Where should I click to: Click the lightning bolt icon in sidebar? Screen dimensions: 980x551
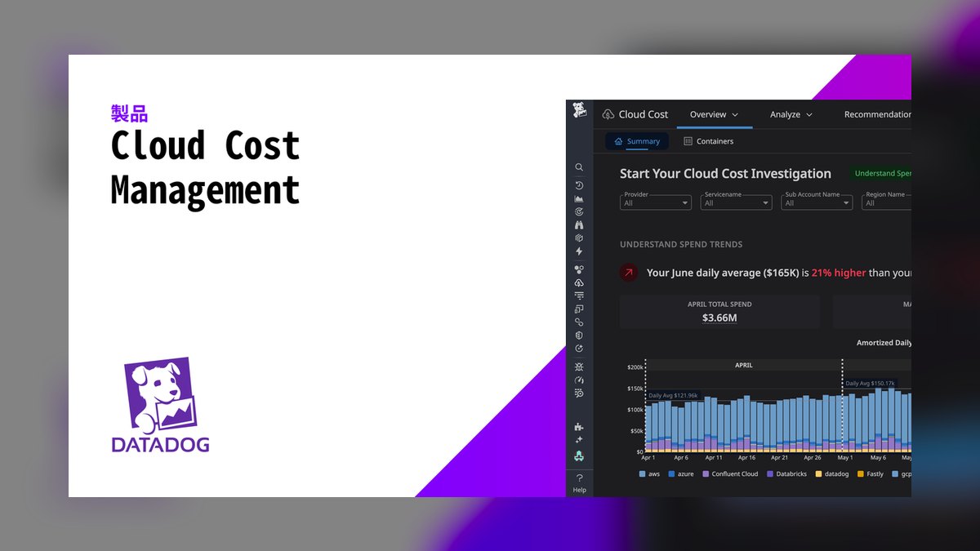tap(579, 251)
